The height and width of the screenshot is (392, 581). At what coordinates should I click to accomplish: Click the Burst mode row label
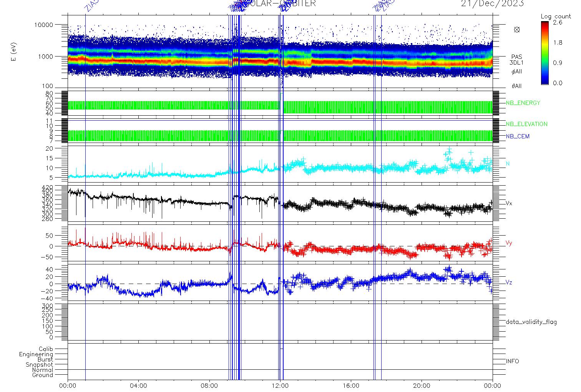[x=45, y=359]
